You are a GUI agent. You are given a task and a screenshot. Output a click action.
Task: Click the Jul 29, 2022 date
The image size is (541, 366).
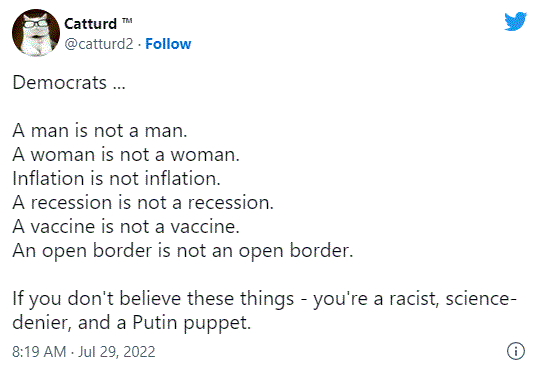tap(117, 352)
